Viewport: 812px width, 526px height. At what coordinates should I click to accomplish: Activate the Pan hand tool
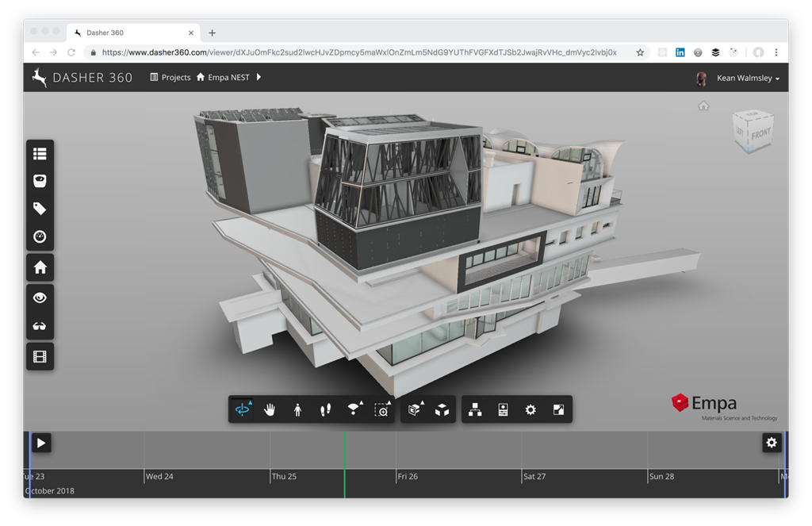click(270, 409)
